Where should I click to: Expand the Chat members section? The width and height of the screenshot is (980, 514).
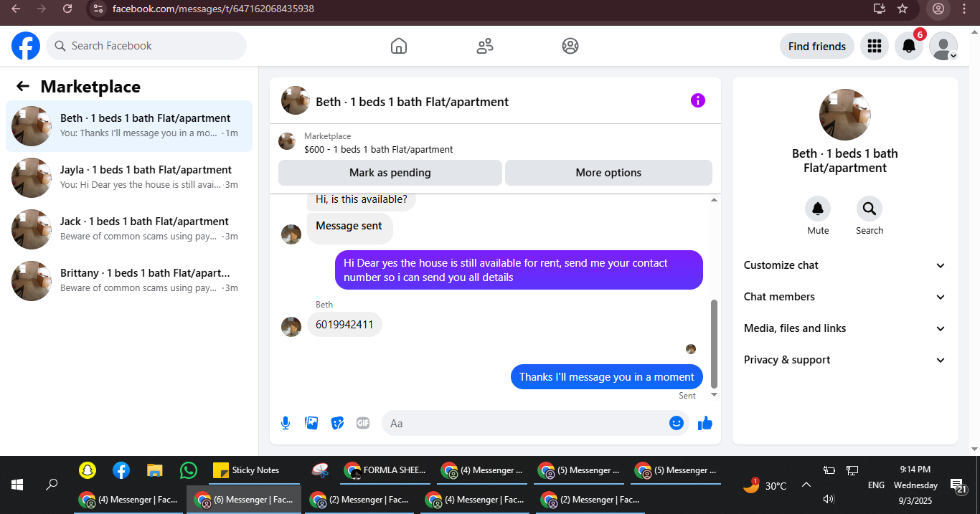click(x=845, y=297)
